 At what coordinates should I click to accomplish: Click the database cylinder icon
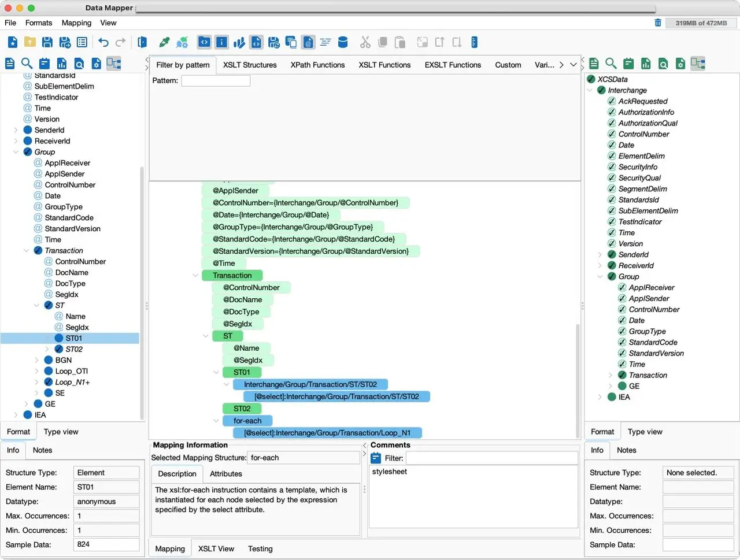(343, 42)
